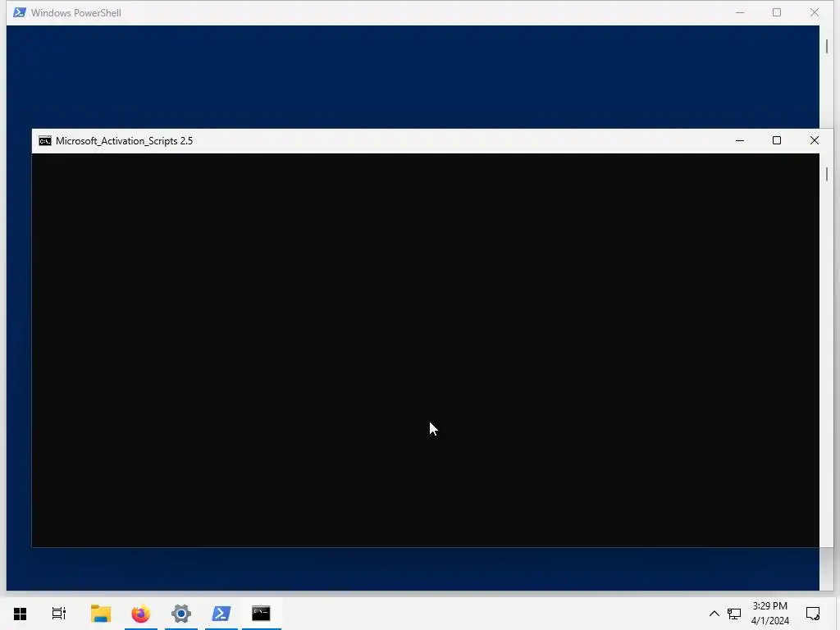Open File Explorer from the taskbar
The height and width of the screenshot is (630, 840).
coord(101,614)
